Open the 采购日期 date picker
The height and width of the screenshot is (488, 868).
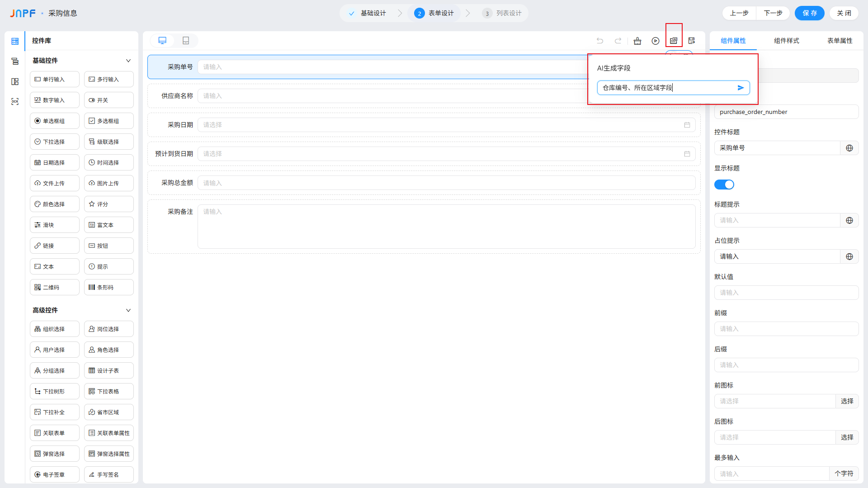(x=446, y=125)
